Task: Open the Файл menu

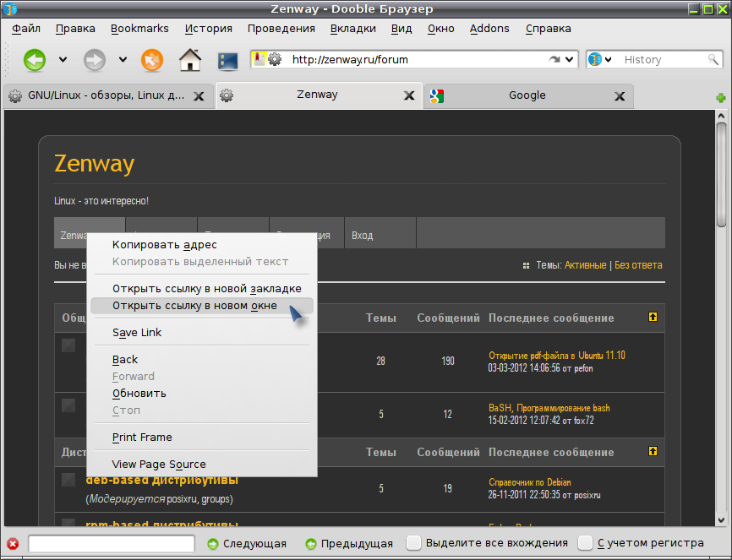Action: tap(26, 29)
